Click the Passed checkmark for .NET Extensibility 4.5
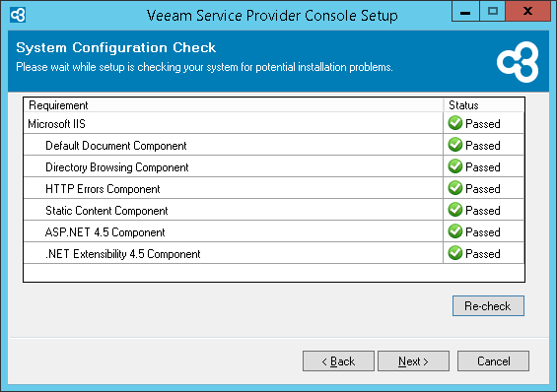 coord(455,253)
